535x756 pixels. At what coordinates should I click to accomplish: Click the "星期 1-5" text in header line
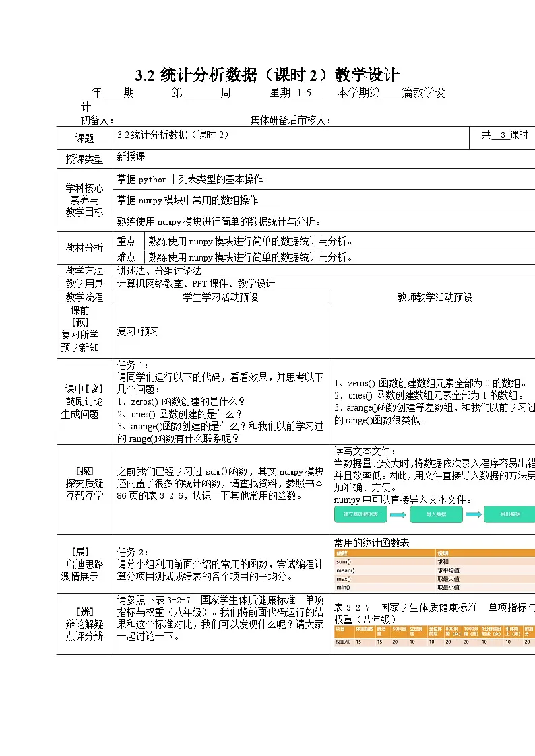click(x=295, y=93)
